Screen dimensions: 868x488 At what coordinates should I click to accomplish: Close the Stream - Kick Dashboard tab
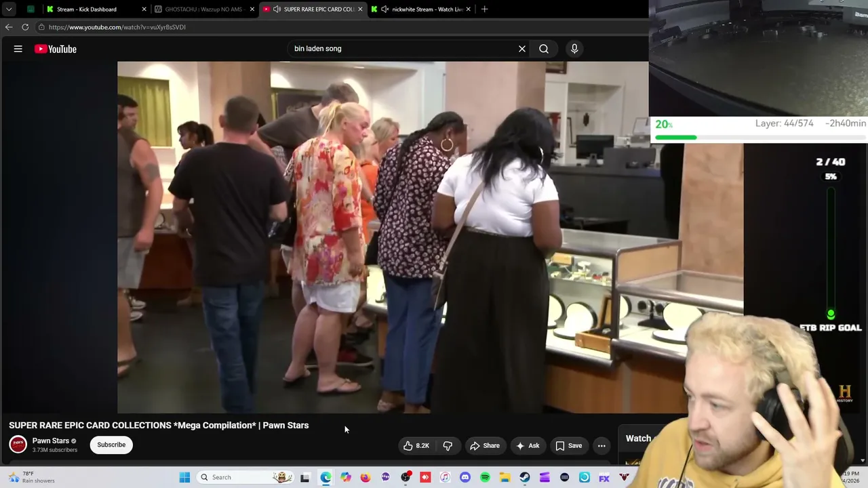click(x=144, y=9)
